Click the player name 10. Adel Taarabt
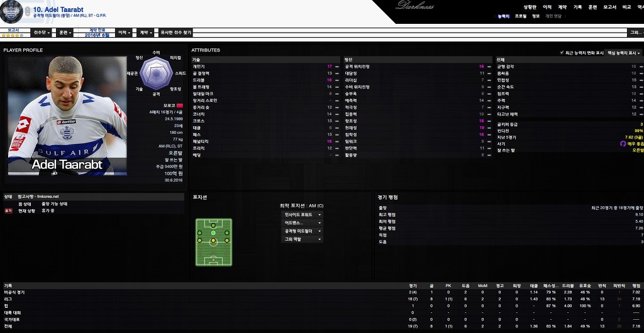644x333 pixels. click(x=58, y=9)
